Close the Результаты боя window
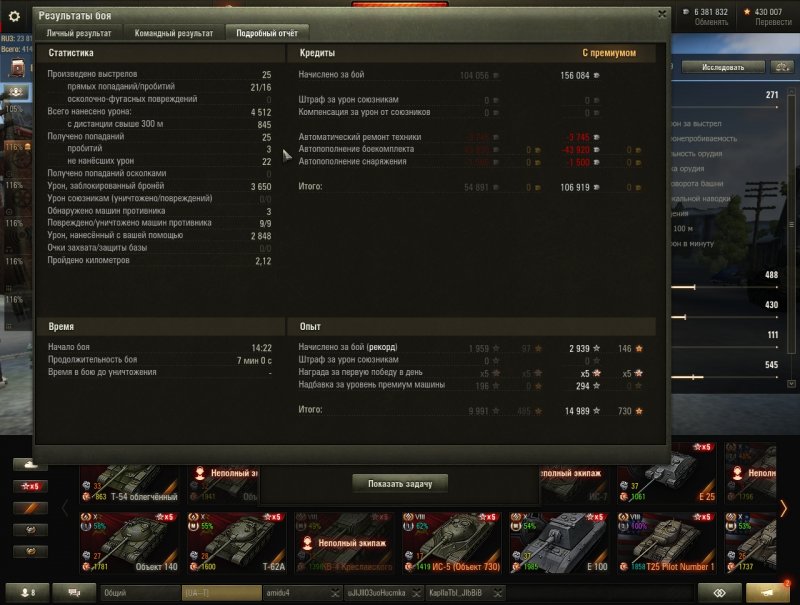Image resolution: width=800 pixels, height=605 pixels. (661, 14)
